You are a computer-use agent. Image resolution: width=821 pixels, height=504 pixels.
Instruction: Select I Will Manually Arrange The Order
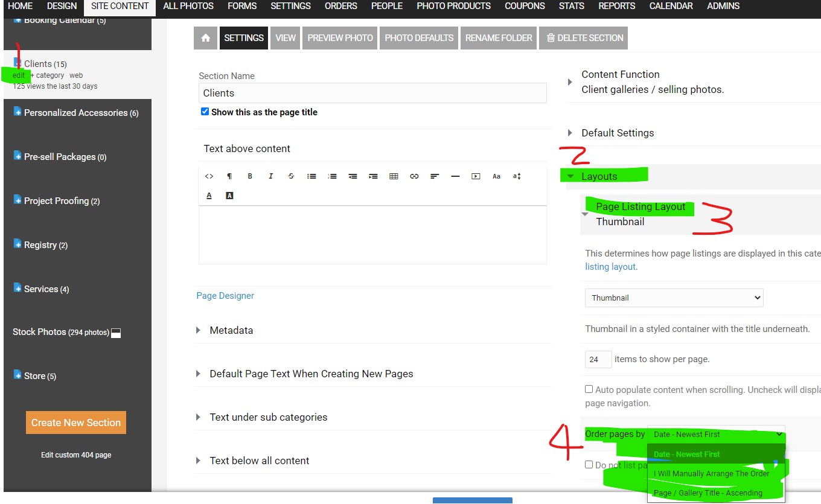[x=716, y=473]
